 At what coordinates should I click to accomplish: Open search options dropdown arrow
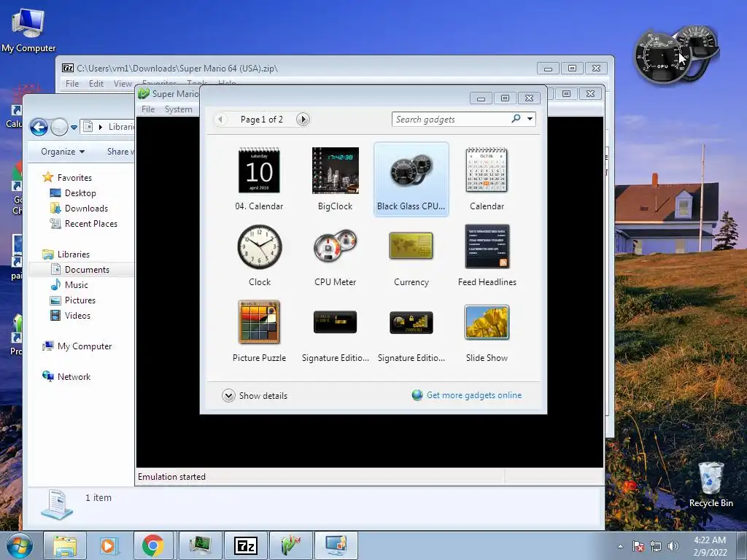click(x=530, y=119)
